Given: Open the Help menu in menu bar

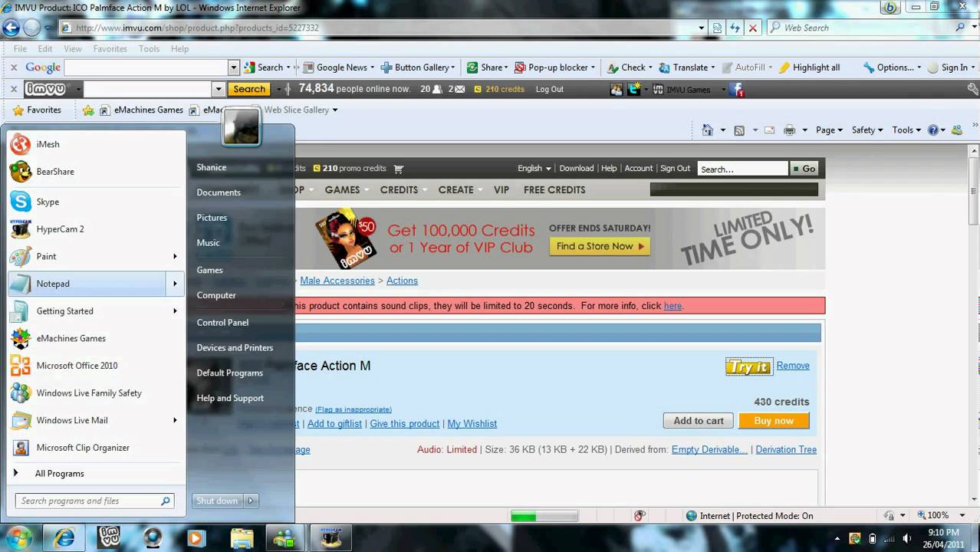Looking at the screenshot, I should 180,48.
